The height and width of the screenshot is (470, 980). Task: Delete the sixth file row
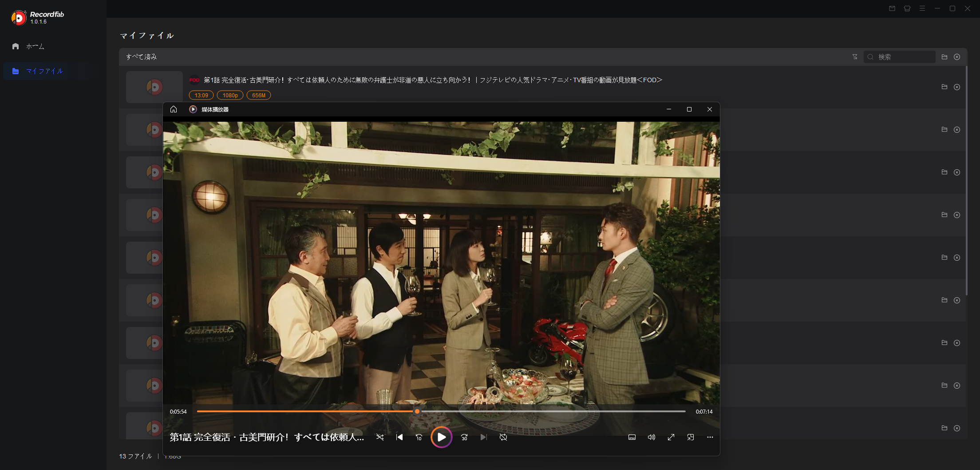point(957,300)
